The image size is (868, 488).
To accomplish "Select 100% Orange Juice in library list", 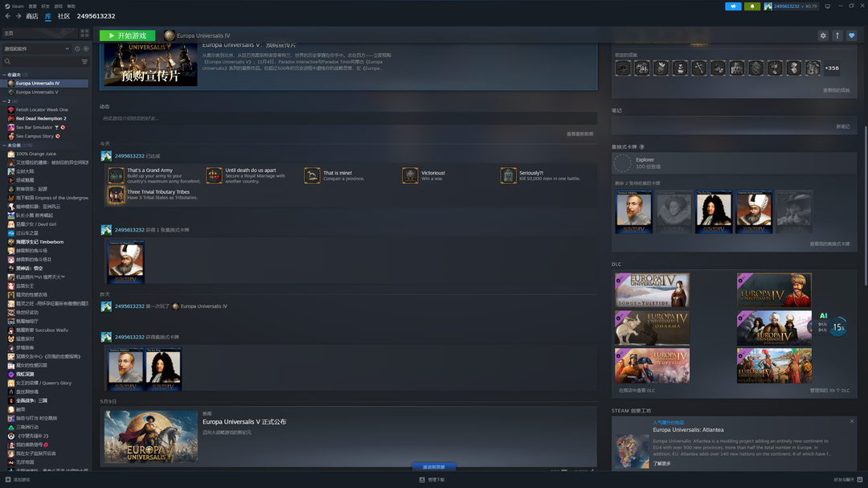I will [45, 154].
